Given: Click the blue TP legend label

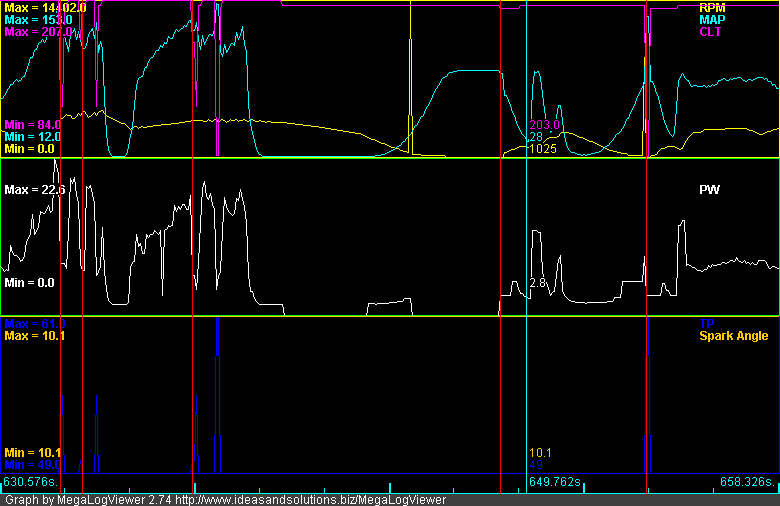Looking at the screenshot, I should point(706,324).
